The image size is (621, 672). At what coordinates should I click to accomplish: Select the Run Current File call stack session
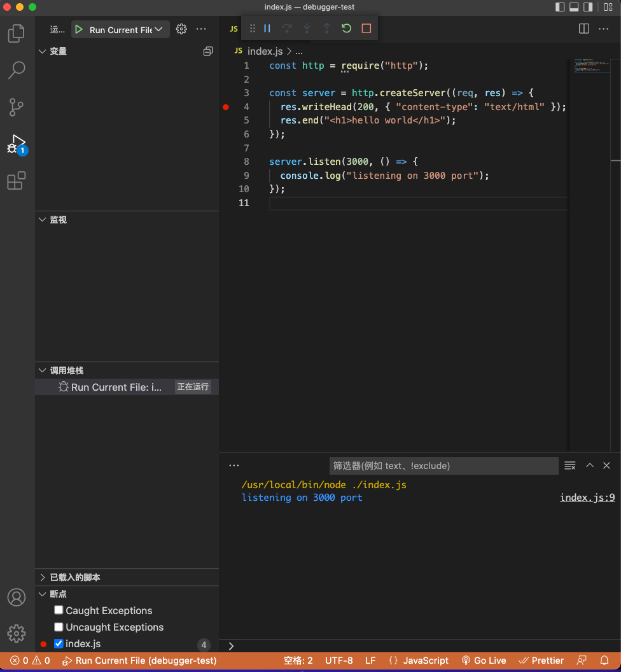tap(127, 387)
